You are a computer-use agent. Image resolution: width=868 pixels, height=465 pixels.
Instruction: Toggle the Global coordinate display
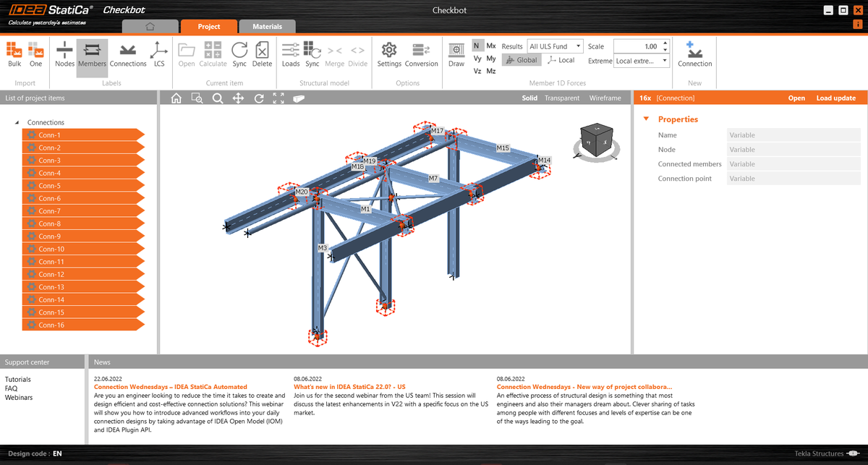point(522,59)
